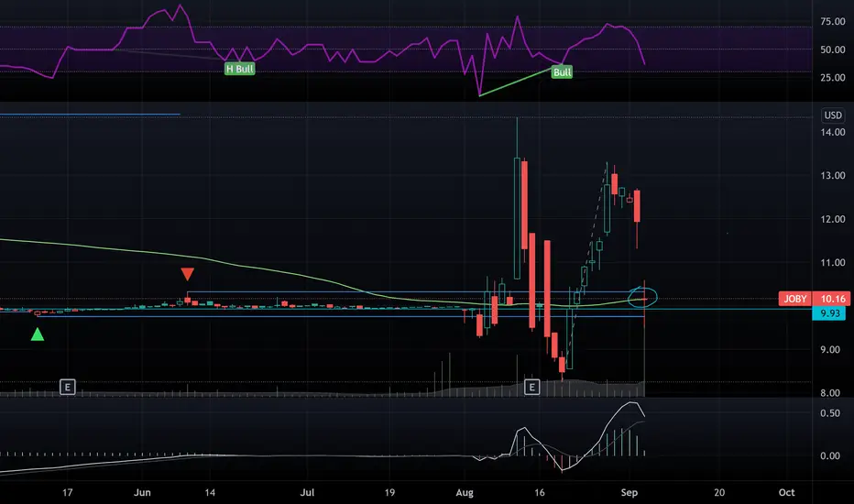
Task: Click the Sep date label
Action: [x=630, y=492]
